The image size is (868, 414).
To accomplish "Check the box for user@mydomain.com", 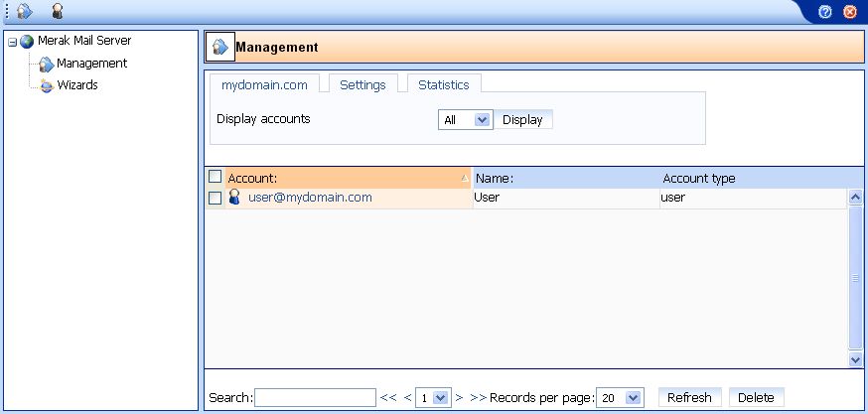I will 215,198.
